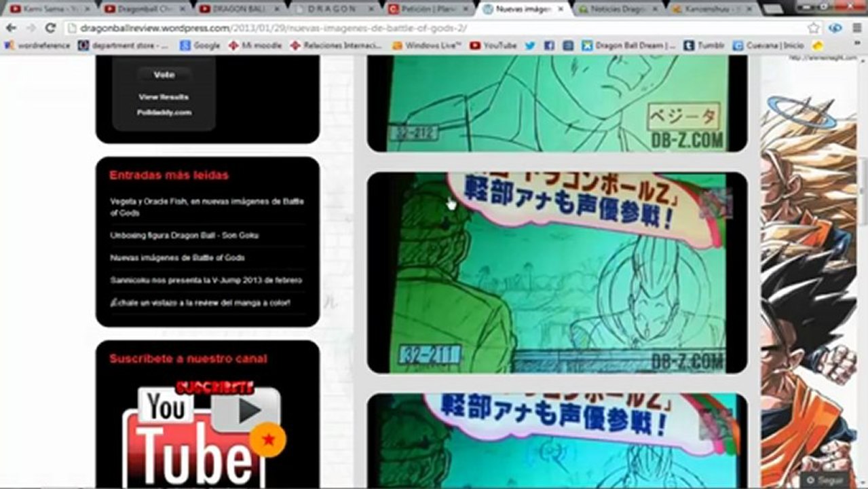This screenshot has height=489, width=868.
Task: Open Nuevas imágenes de Battle of Gods entry
Action: pyautogui.click(x=177, y=258)
